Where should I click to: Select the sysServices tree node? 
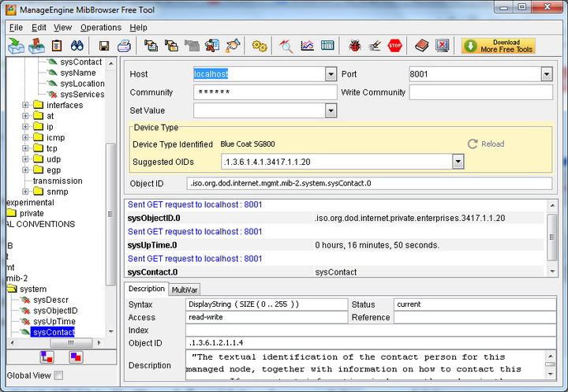click(82, 95)
